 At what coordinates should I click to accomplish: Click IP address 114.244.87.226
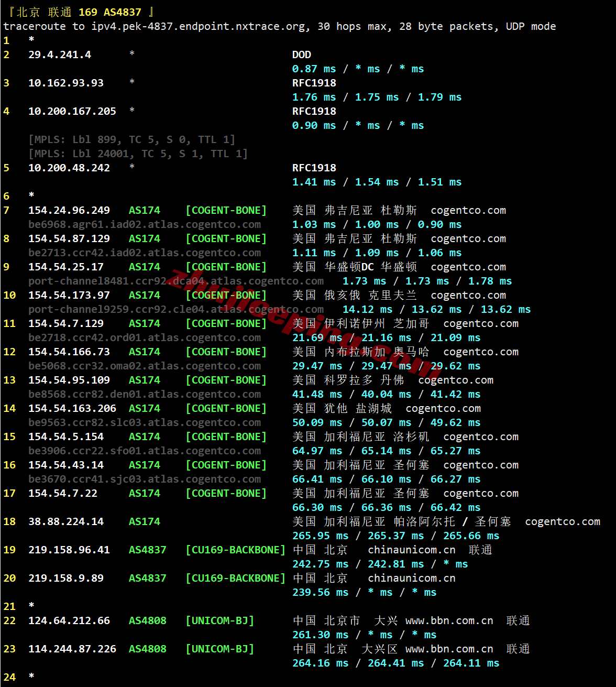[x=72, y=649]
